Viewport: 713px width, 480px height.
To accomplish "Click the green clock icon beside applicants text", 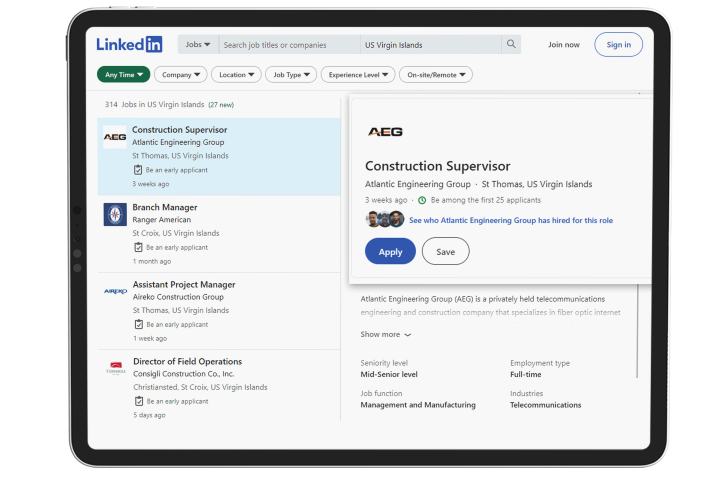I will [x=422, y=200].
